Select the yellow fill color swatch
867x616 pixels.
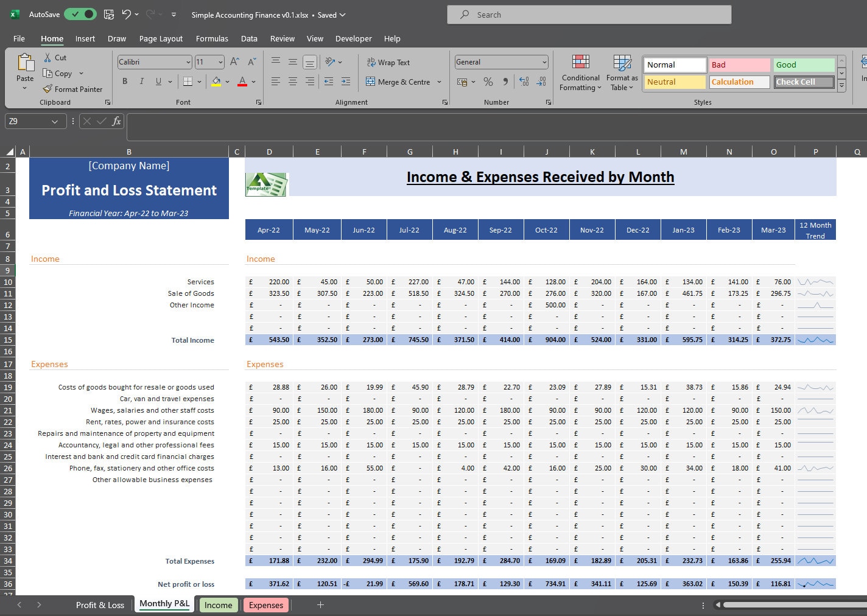tap(216, 85)
